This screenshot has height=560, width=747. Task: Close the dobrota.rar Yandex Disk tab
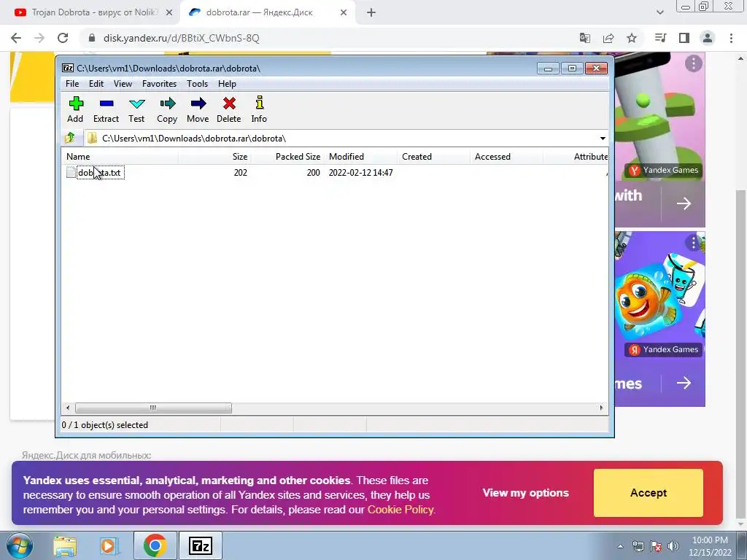click(x=344, y=13)
